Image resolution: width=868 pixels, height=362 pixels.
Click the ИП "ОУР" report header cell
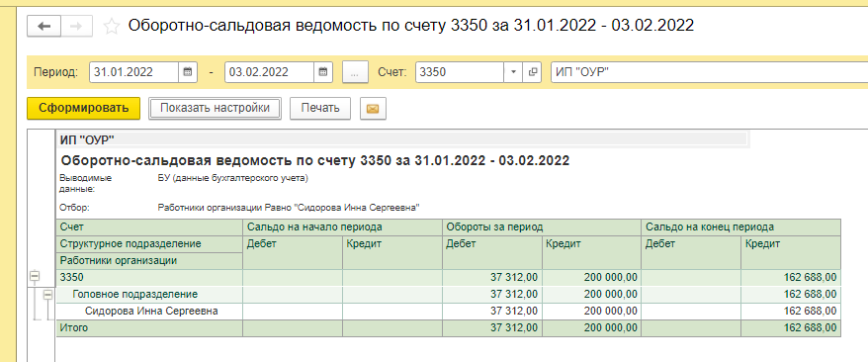[x=402, y=140]
